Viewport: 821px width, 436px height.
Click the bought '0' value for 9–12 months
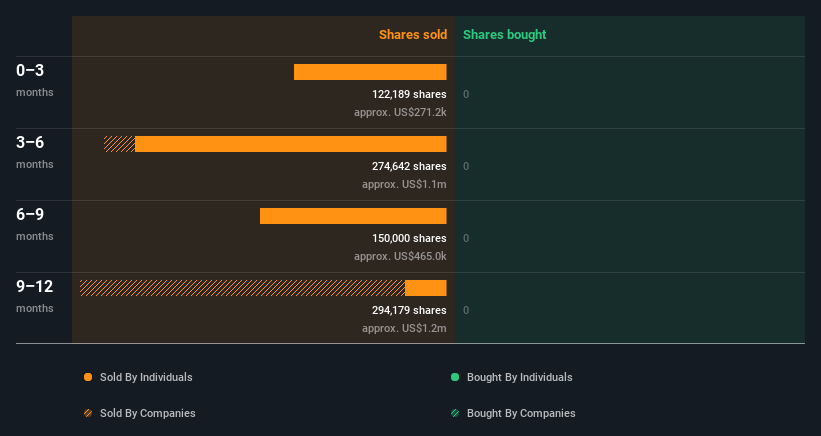point(466,310)
